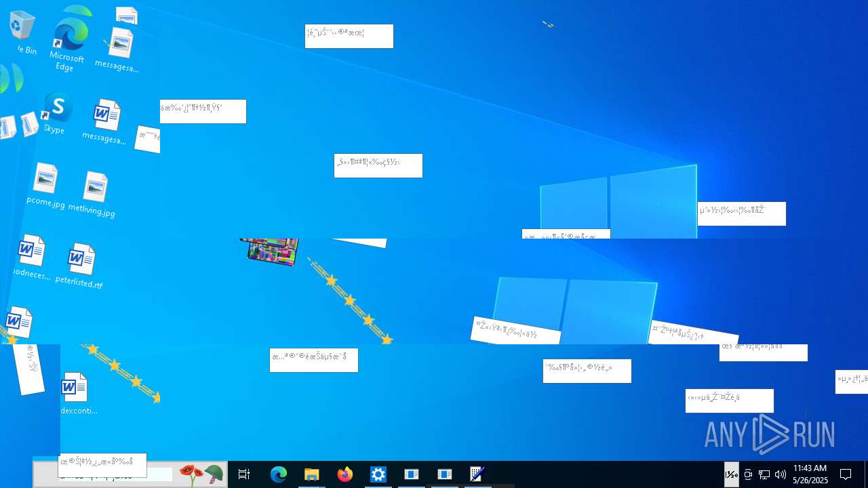Viewport: 868px width, 488px height.
Task: Switch to second running window icon after Settings
Action: (445, 474)
